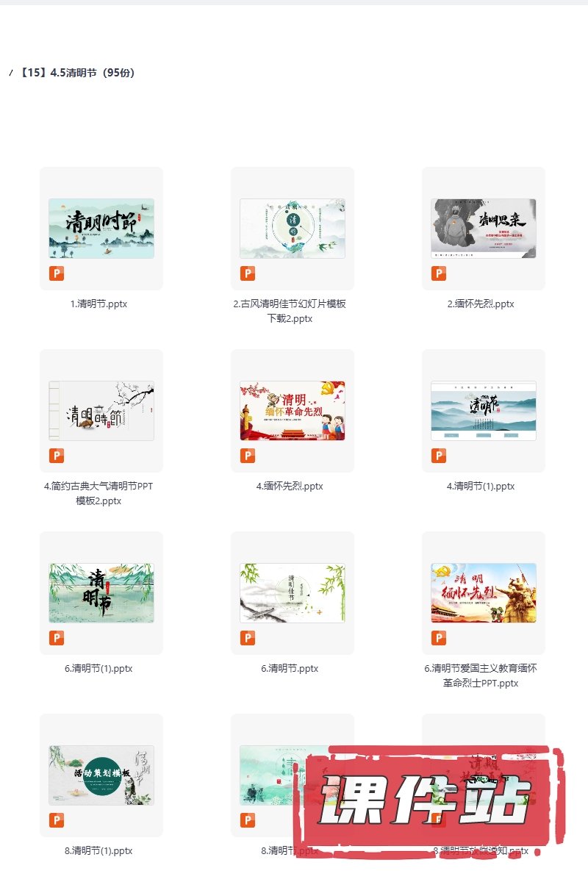Click the PowerPoint icon on 6.清明节.pptx

pos(248,639)
